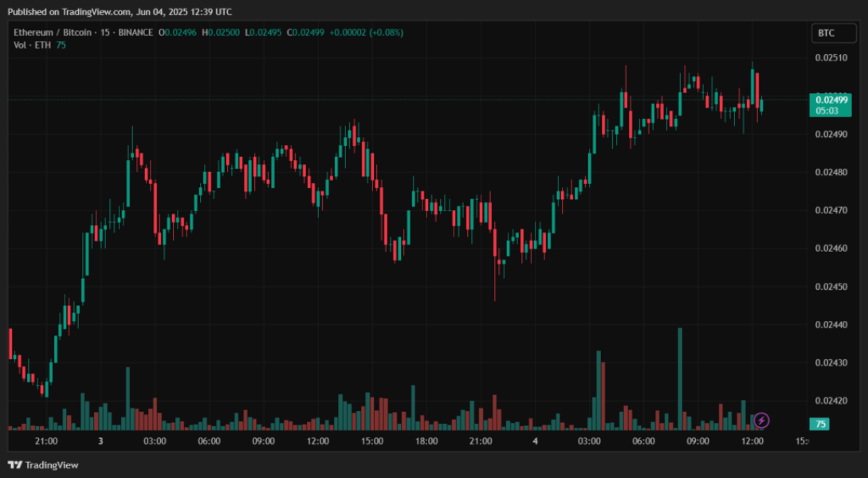
Task: Click the TradingView logo at bottom left
Action: point(43,464)
